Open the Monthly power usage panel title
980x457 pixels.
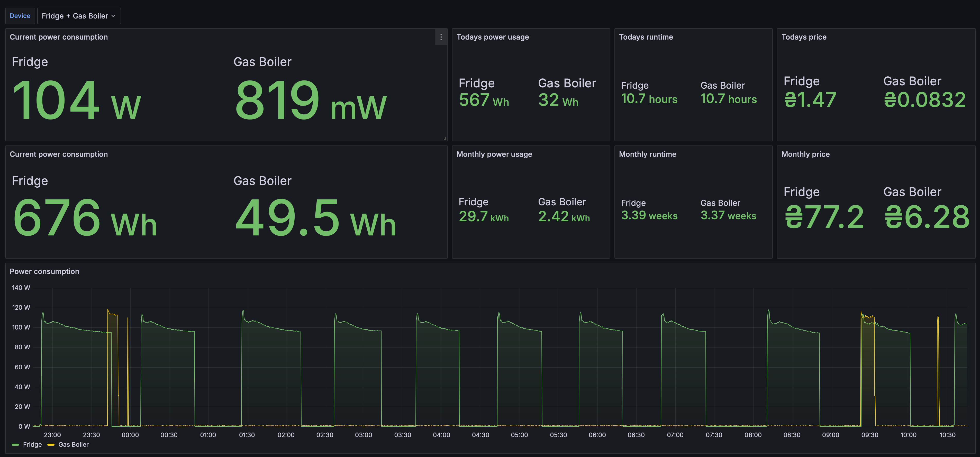click(x=494, y=154)
